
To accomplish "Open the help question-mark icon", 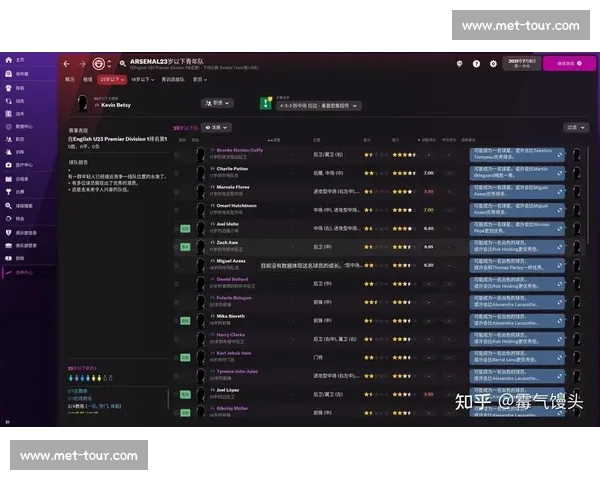I will (x=476, y=64).
